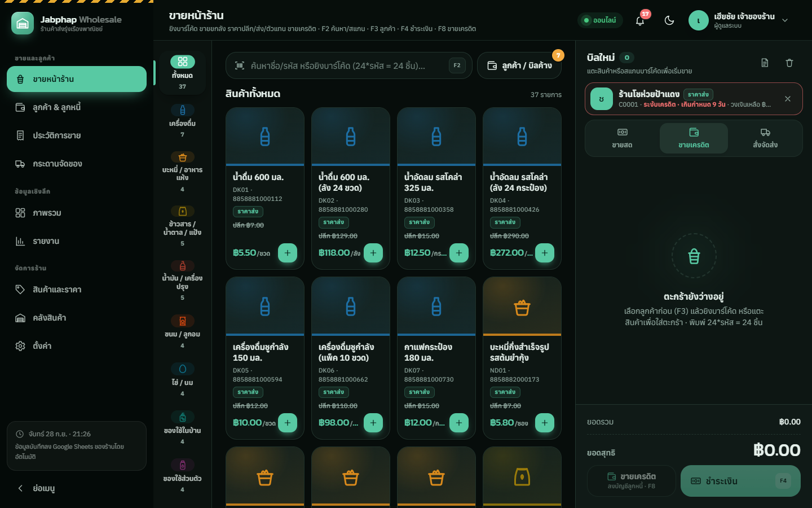This screenshot has width=812, height=508.
Task: Filter by ของใช้ในบ้าน category
Action: tap(182, 427)
